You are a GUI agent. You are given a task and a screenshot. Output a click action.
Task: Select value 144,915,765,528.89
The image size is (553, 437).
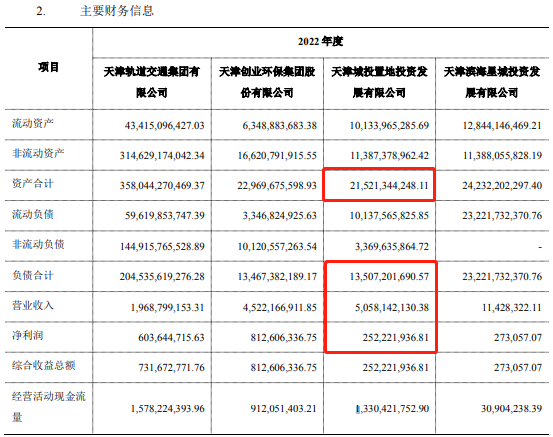tap(162, 247)
